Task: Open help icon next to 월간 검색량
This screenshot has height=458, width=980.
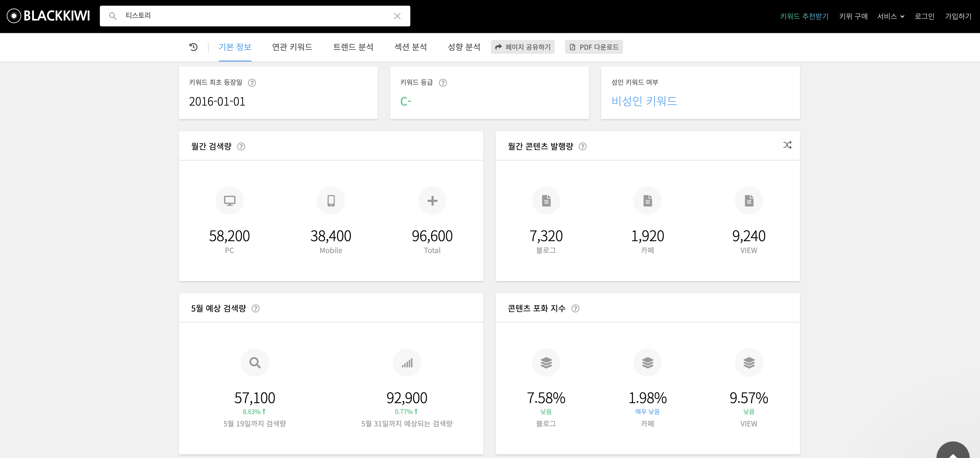Action: click(241, 146)
